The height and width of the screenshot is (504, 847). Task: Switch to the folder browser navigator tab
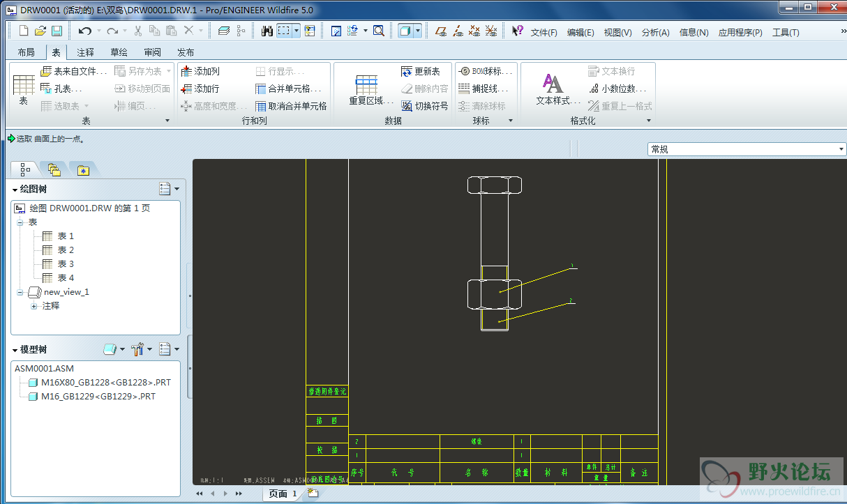54,169
